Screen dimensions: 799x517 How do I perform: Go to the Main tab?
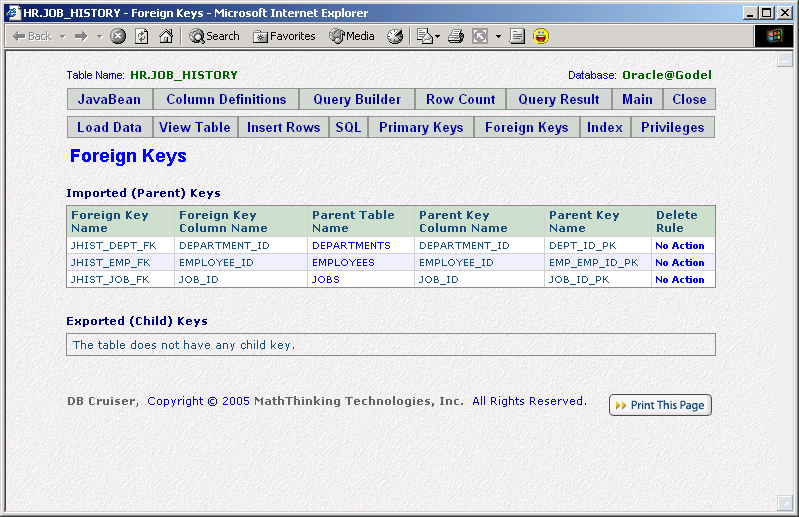(x=637, y=99)
